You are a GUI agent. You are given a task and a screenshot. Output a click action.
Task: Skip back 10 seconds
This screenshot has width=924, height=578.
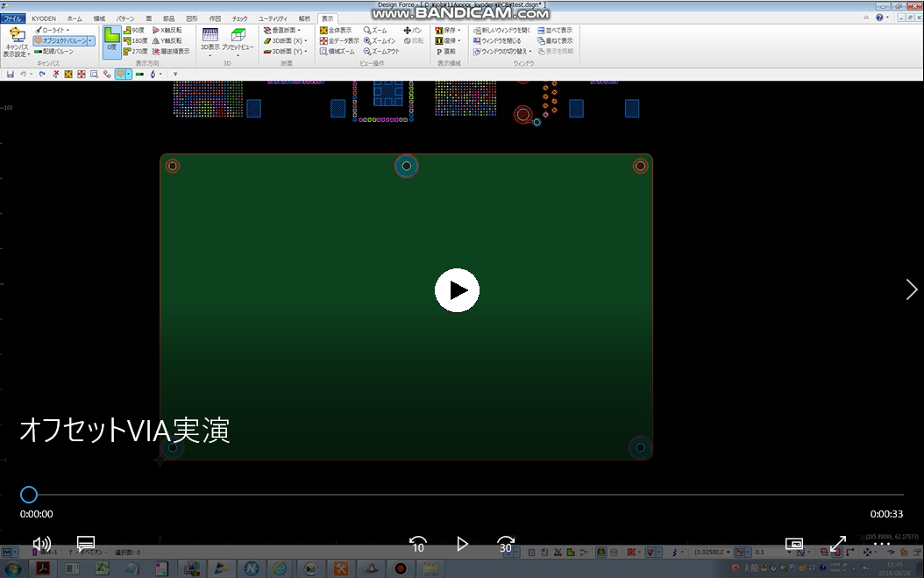(x=418, y=544)
